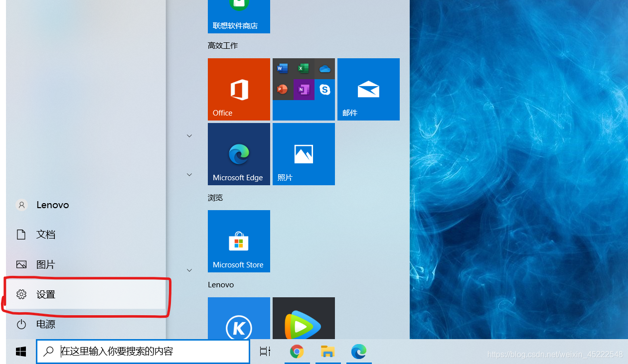
Task: Open Skype in the Office apps tile
Action: tap(324, 90)
